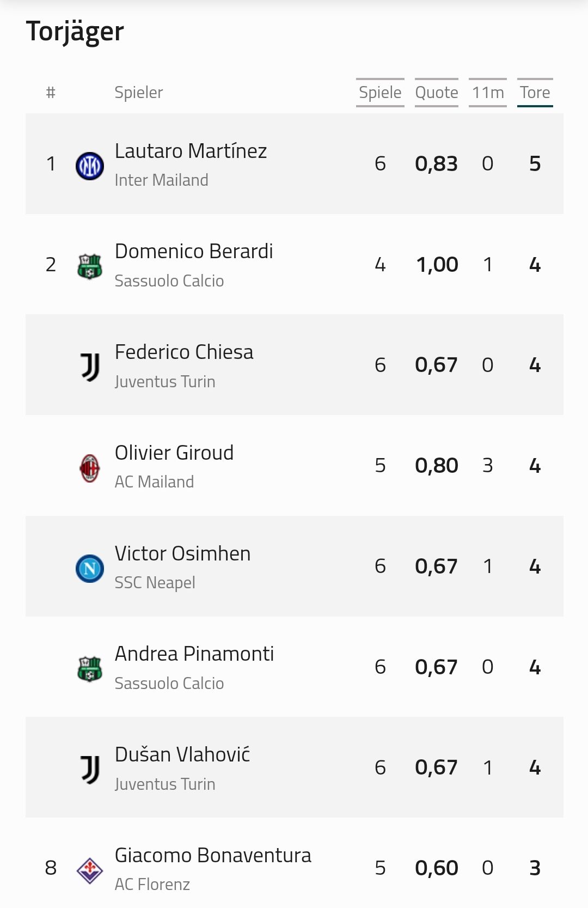Tap the AC Florenz crest by Giacomo Bonaventura
Image resolution: width=588 pixels, height=908 pixels.
(90, 870)
